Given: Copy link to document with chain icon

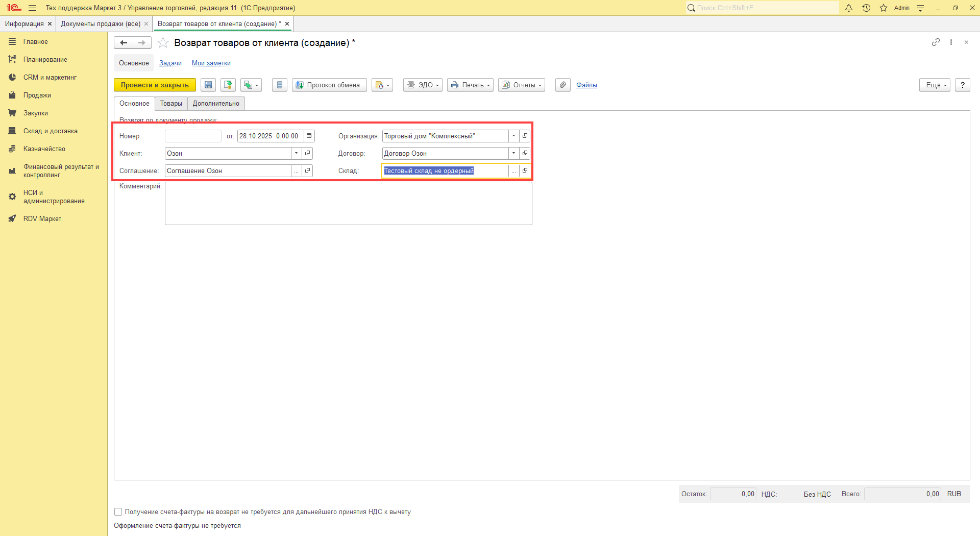Looking at the screenshot, I should pyautogui.click(x=936, y=42).
